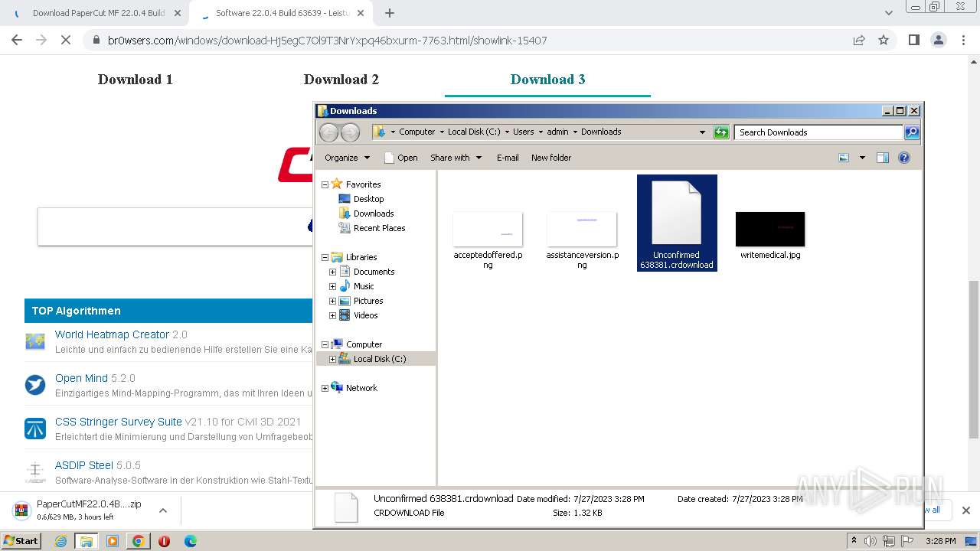
Task: Open a new Chrome tab with plus
Action: (390, 13)
